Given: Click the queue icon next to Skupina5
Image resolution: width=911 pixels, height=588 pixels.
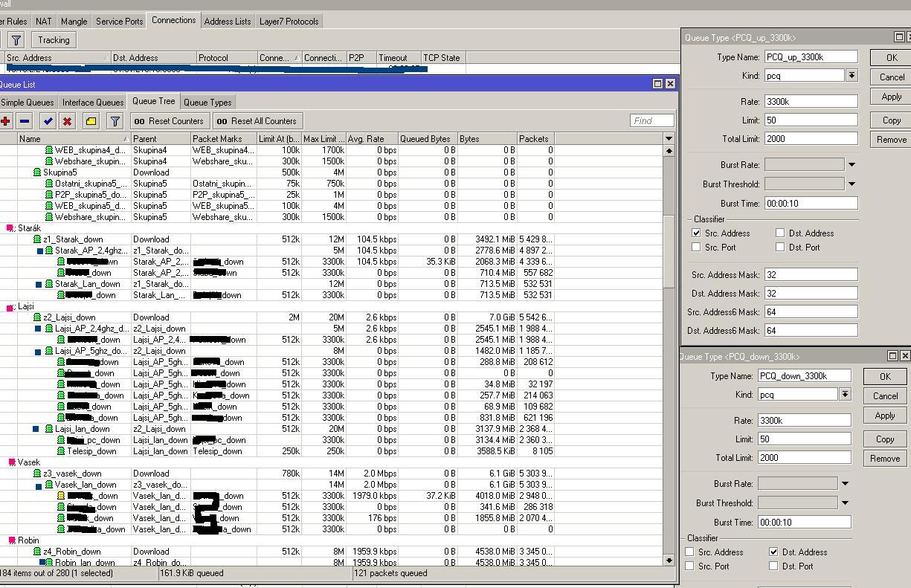Looking at the screenshot, I should click(37, 172).
